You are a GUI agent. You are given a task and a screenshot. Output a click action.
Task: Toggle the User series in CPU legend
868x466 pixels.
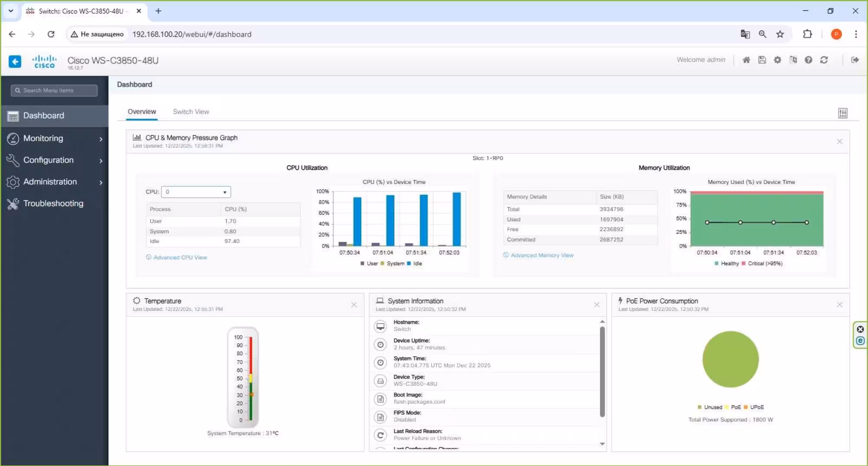pos(369,263)
